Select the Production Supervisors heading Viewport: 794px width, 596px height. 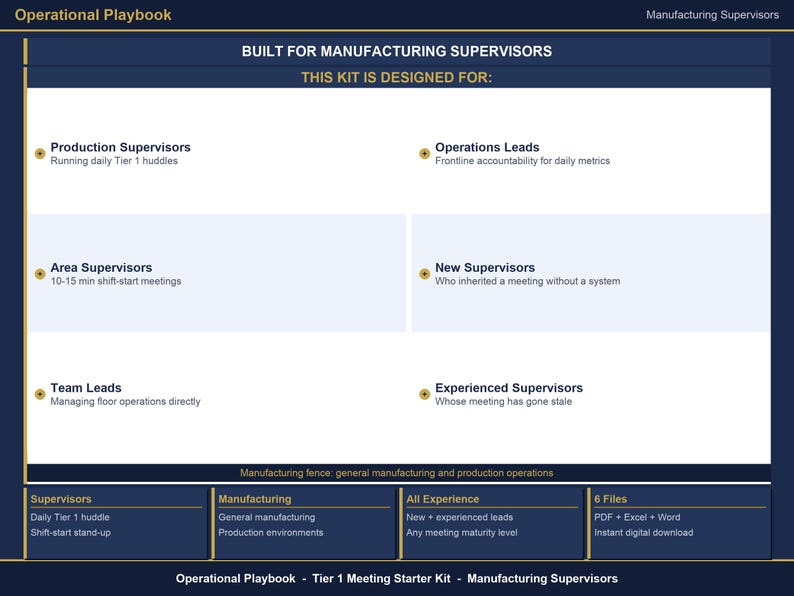121,147
